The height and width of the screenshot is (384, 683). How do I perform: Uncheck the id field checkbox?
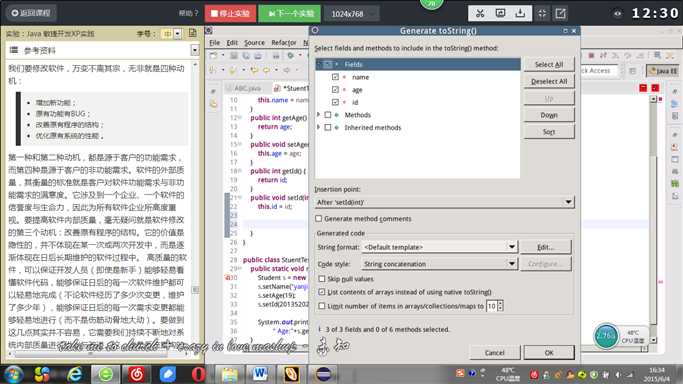(335, 102)
